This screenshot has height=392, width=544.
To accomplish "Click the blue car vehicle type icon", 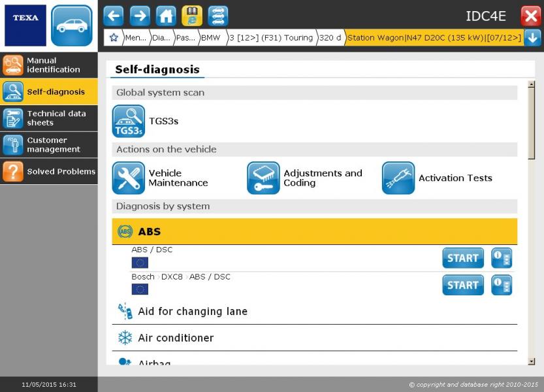I will click(x=72, y=25).
